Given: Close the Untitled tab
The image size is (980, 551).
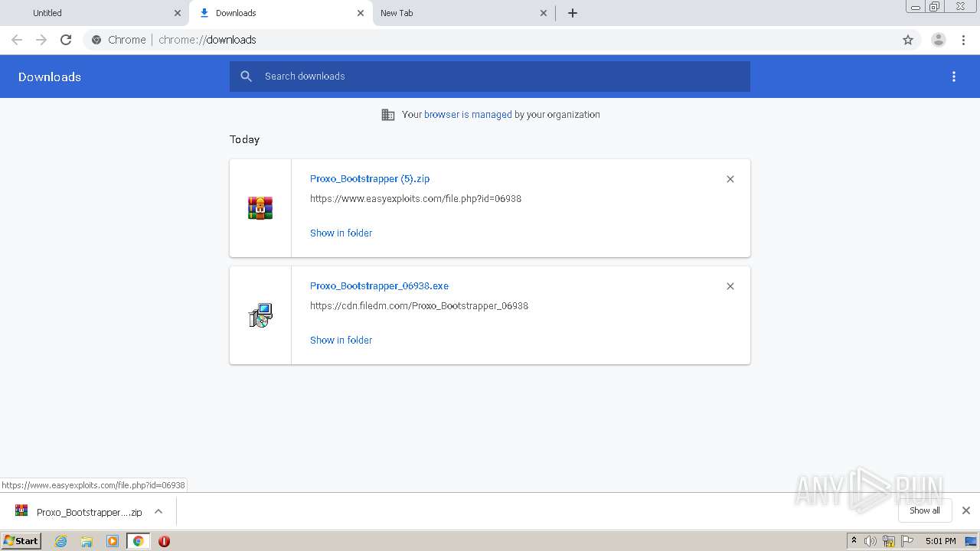Looking at the screenshot, I should (178, 13).
